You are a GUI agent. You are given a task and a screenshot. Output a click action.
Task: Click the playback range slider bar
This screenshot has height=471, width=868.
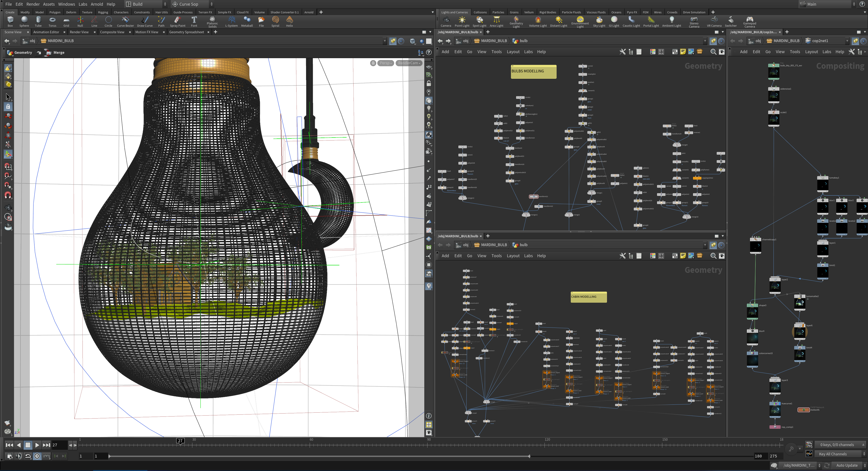[319, 456]
